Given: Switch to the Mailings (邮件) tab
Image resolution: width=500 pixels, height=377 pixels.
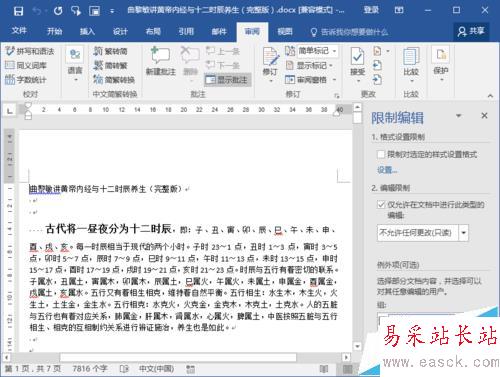Looking at the screenshot, I should tap(219, 31).
